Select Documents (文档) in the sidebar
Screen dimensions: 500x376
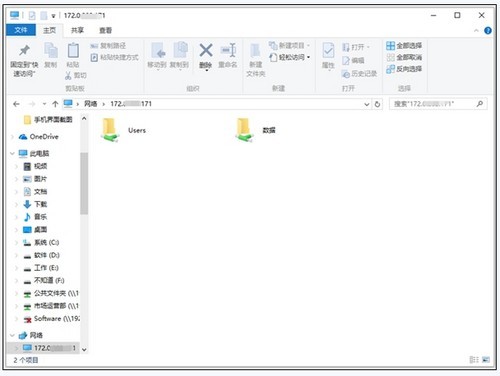[35, 191]
